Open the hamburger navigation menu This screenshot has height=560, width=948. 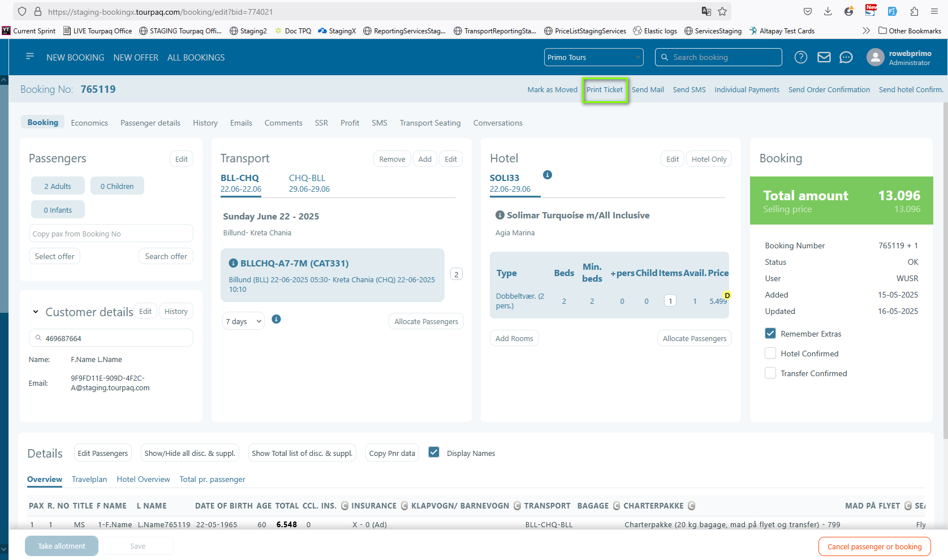[30, 57]
